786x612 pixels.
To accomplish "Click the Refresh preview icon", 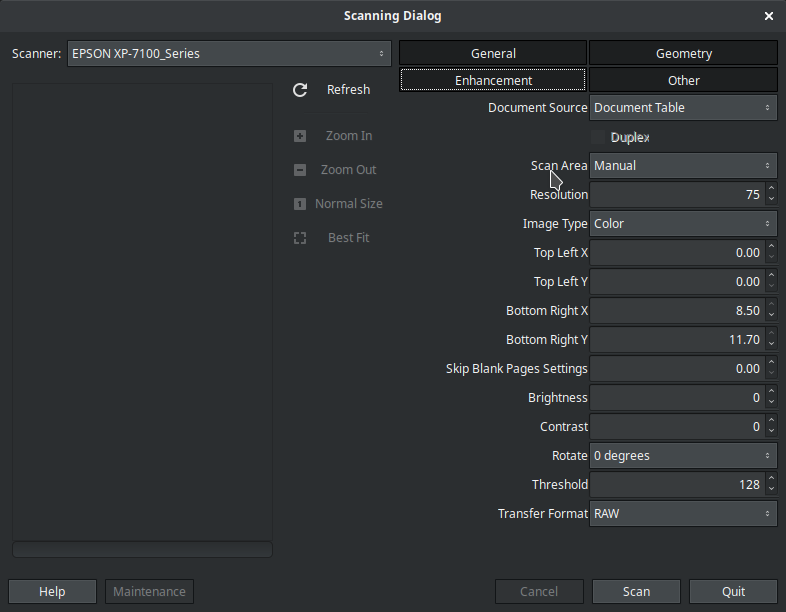I will [300, 90].
